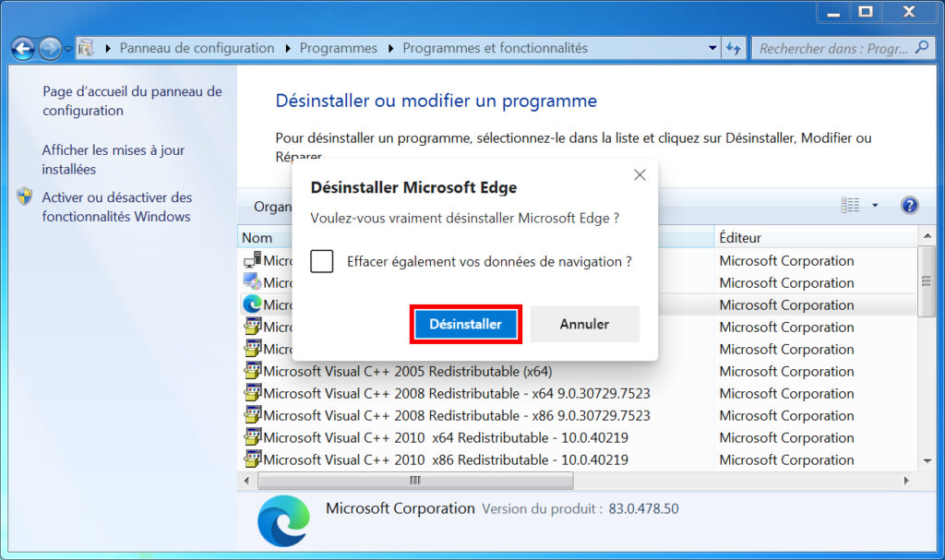Click the refresh button in address bar
Screen dimensions: 945x560
(x=734, y=48)
